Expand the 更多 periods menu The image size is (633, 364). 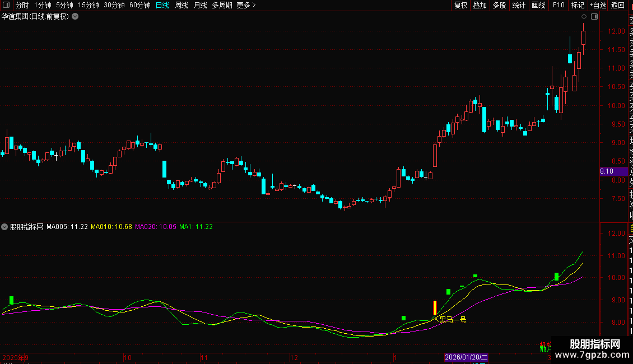point(246,5)
